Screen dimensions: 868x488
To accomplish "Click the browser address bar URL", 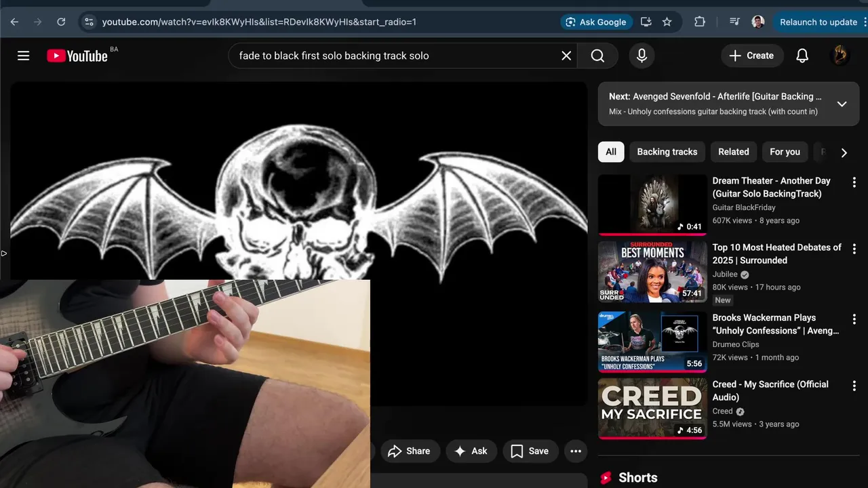I will (259, 22).
